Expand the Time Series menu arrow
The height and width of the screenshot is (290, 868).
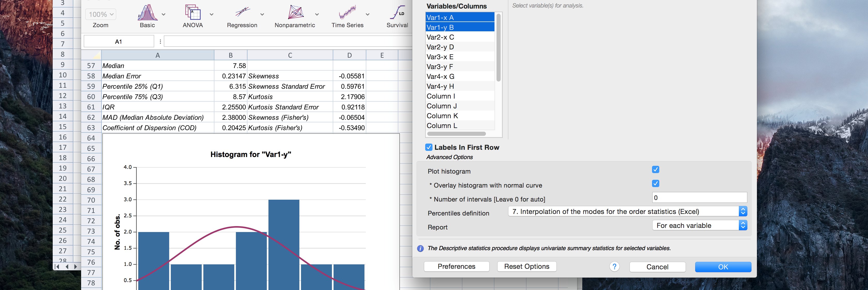(368, 14)
